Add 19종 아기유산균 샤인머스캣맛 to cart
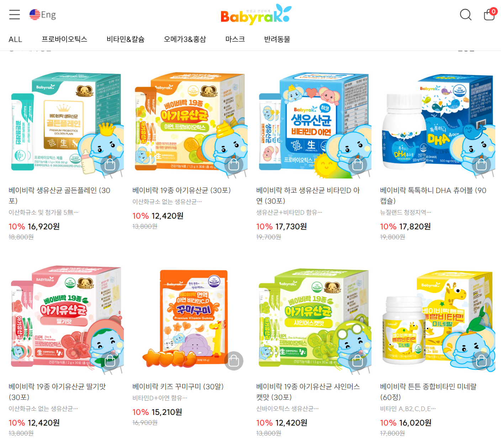This screenshot has height=448, width=501. pyautogui.click(x=358, y=361)
